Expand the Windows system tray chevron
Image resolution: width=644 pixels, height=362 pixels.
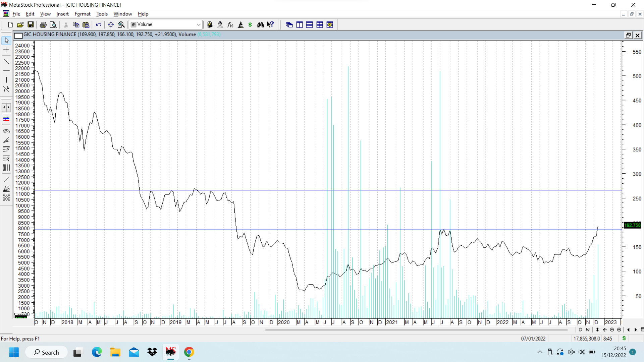540,352
